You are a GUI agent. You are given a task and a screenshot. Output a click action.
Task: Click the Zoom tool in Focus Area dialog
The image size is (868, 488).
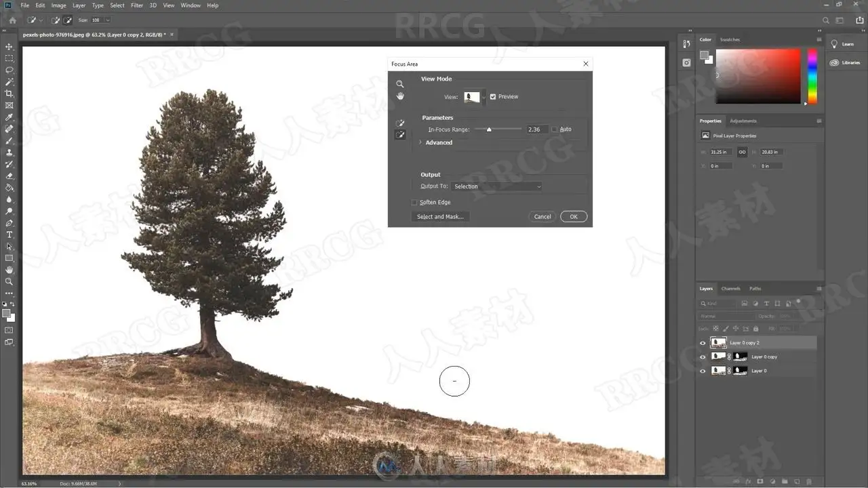(400, 84)
